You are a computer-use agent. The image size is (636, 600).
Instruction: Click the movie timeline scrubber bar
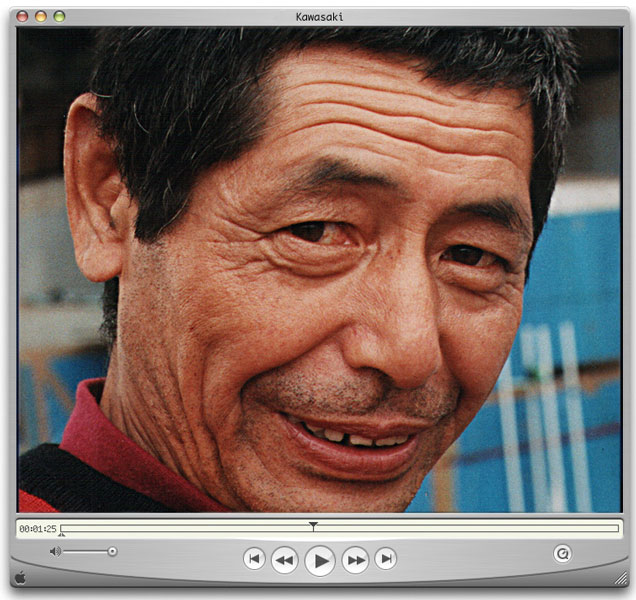339,528
